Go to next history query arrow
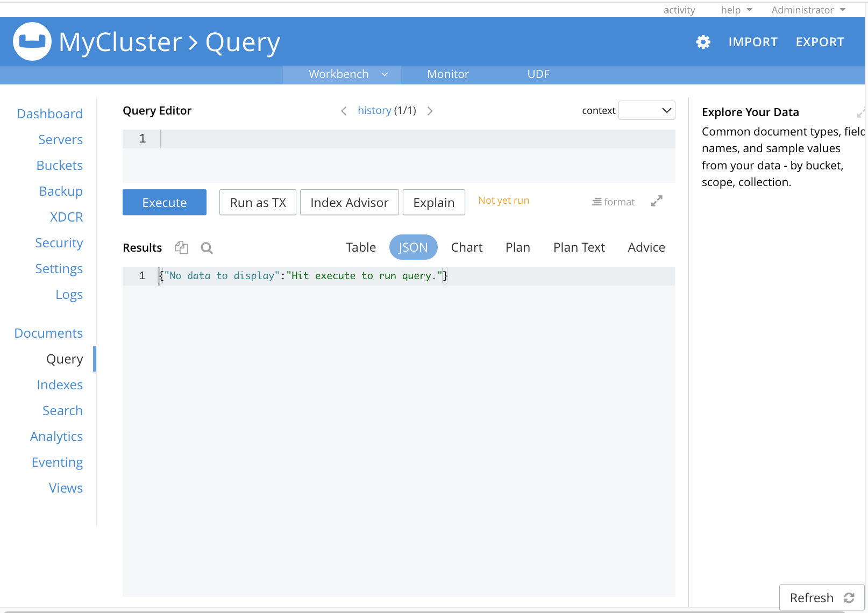Image resolution: width=868 pixels, height=613 pixels. (430, 111)
